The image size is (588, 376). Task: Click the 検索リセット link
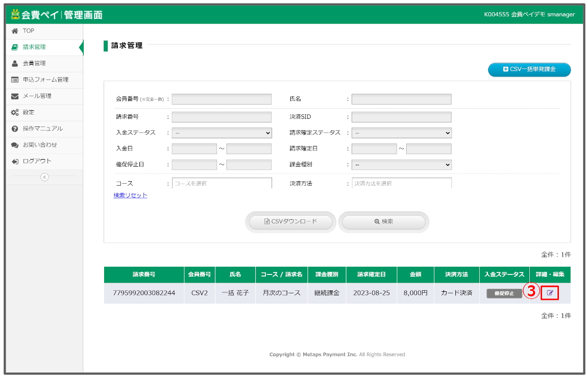(x=130, y=195)
